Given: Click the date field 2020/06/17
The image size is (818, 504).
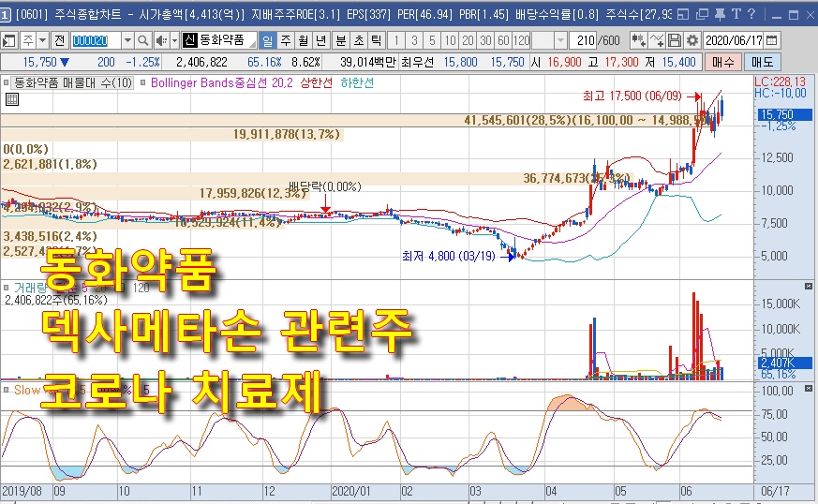Looking at the screenshot, I should [x=734, y=40].
